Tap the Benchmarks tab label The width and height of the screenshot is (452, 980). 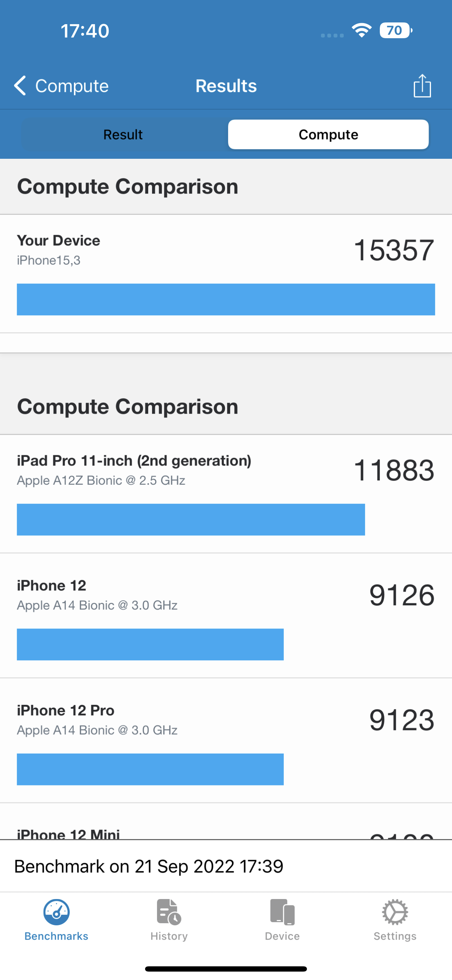56,936
